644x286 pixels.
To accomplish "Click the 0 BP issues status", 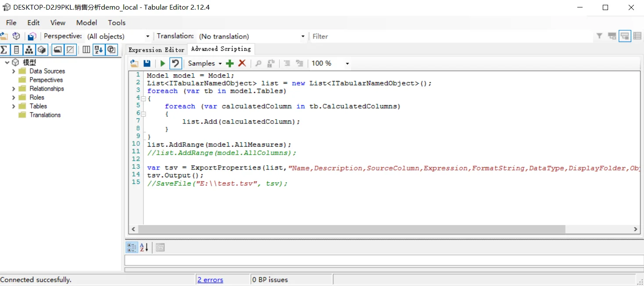I will point(270,280).
